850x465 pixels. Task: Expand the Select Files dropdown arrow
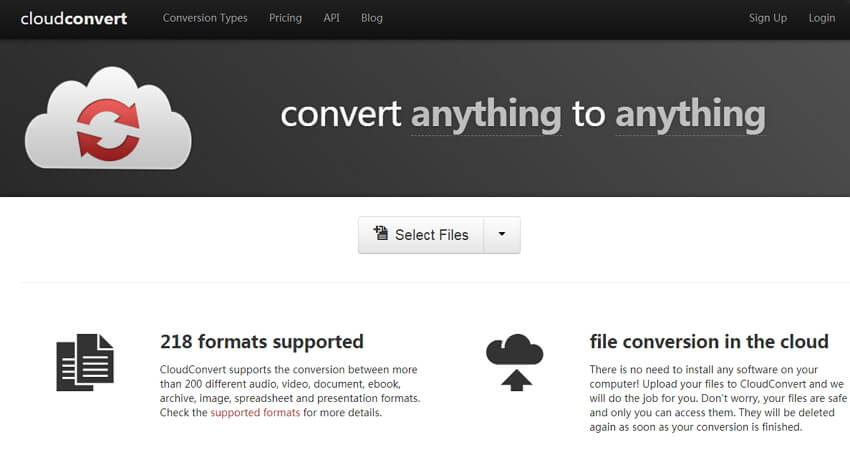pyautogui.click(x=502, y=235)
